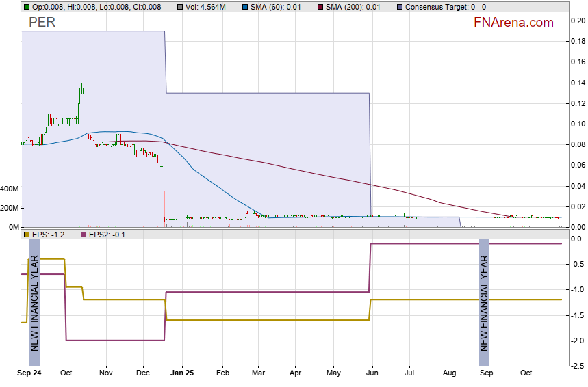Click the Consensus Target legend swatch
Screen dimensions: 588x387
pyautogui.click(x=400, y=7)
